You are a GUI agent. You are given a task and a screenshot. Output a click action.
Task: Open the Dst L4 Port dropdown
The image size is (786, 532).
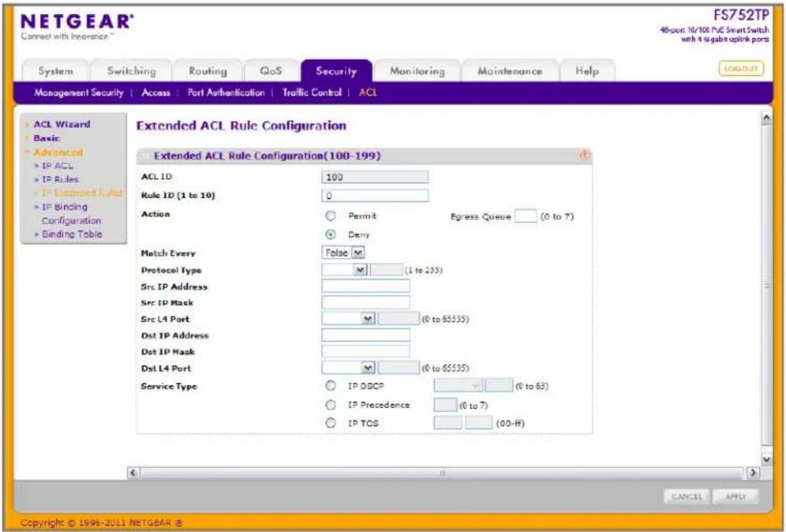coord(348,368)
